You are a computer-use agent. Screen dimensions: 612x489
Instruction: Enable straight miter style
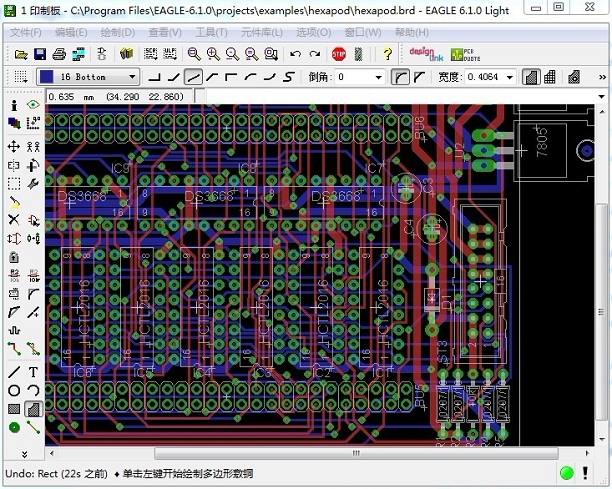pyautogui.click(x=420, y=77)
